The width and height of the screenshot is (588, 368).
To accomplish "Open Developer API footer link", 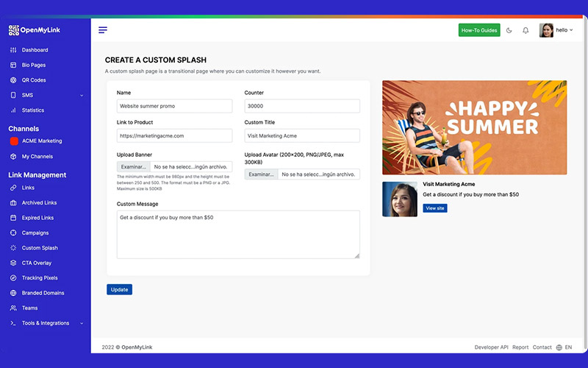I will pos(491,347).
